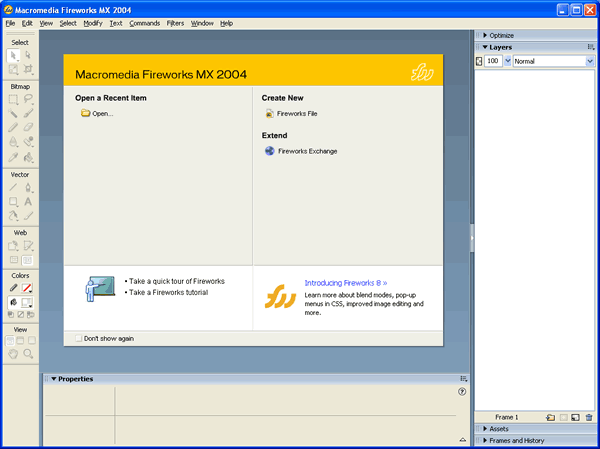This screenshot has width=600, height=449.
Task: Open the Normal blend mode dropdown
Action: [553, 61]
